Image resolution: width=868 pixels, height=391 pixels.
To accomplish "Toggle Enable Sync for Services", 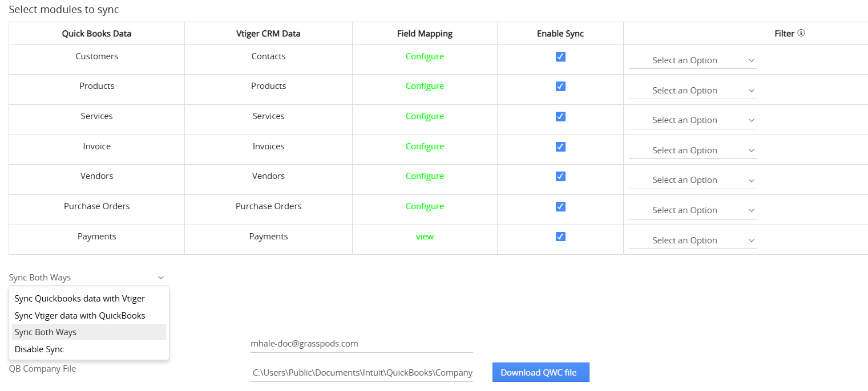I will (x=560, y=116).
